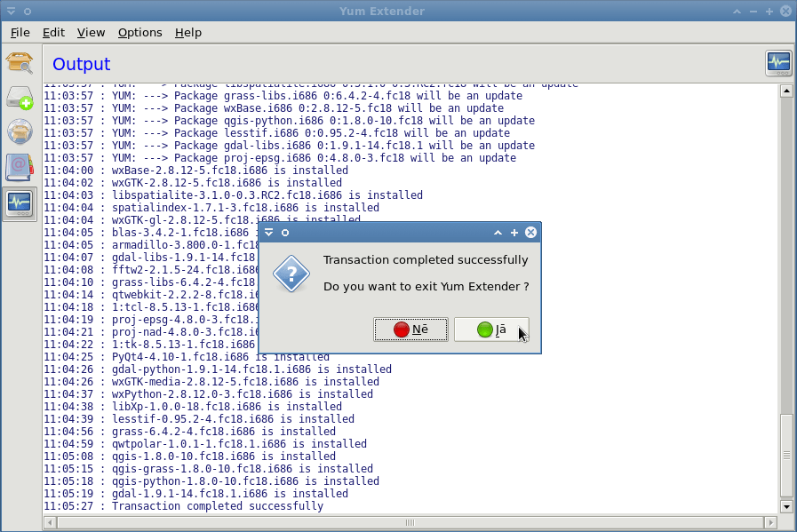
Task: Shade the Yum Extender window with the up arrow
Action: pyautogui.click(x=737, y=12)
